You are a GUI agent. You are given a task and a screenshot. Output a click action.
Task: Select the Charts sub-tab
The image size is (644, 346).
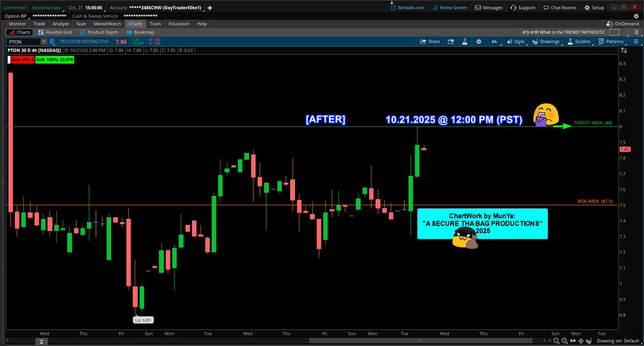point(19,32)
